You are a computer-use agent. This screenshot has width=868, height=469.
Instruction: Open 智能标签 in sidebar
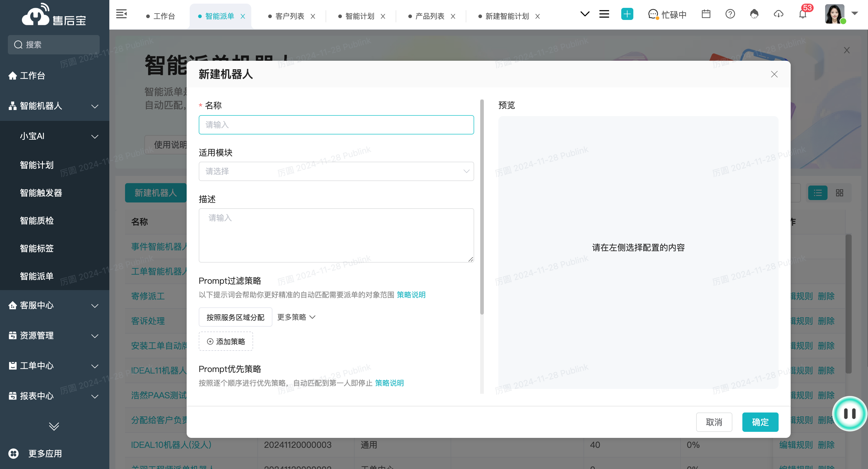click(37, 248)
